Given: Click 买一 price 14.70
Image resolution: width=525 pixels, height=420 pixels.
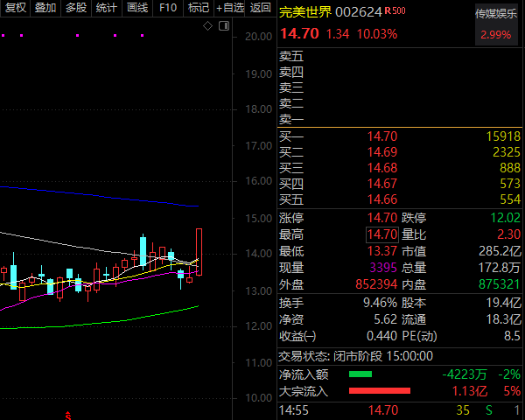Looking at the screenshot, I should click(x=382, y=136).
